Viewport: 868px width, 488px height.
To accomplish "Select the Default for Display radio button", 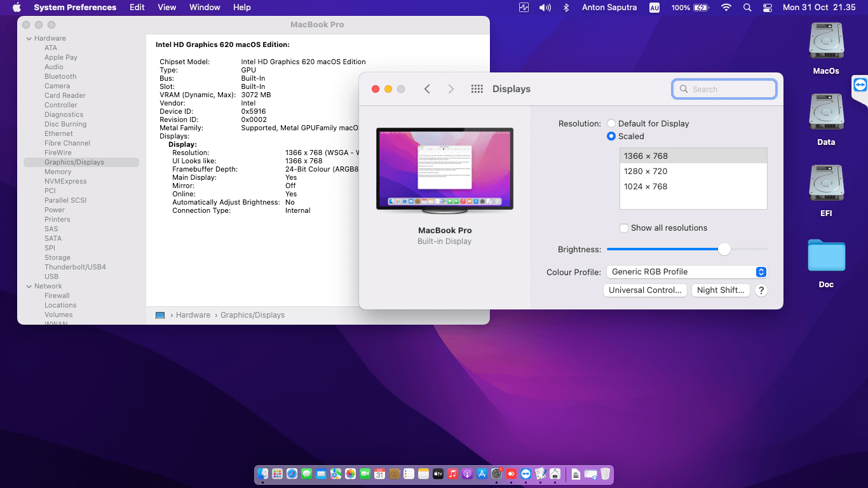I will (x=611, y=123).
